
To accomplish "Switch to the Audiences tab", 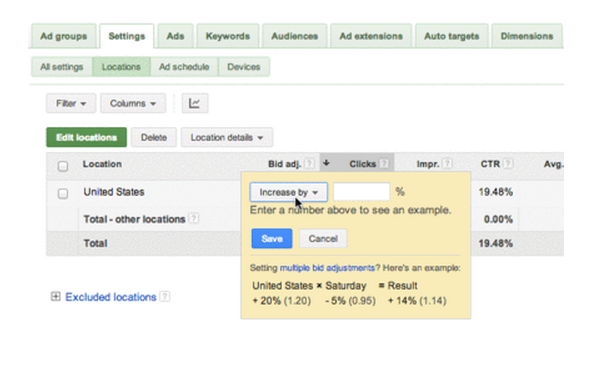I will click(x=294, y=36).
